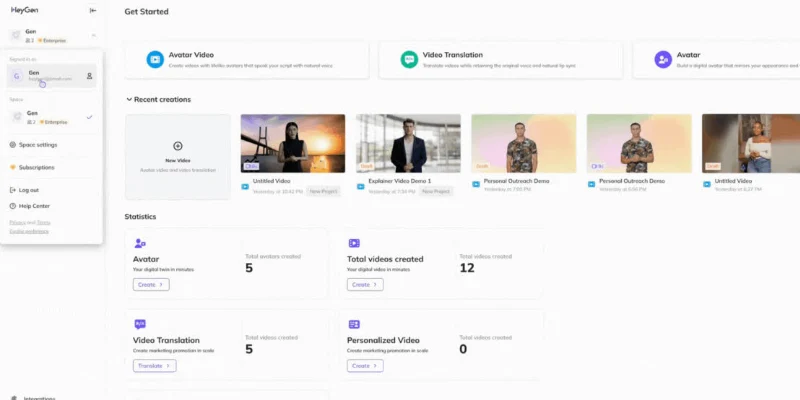800x400 pixels.
Task: Open the Untitled Video with woman in white
Action: click(x=751, y=143)
